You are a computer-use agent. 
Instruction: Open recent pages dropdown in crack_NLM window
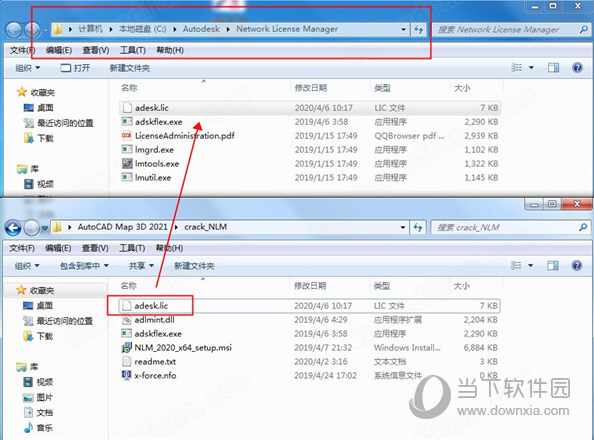coord(45,228)
